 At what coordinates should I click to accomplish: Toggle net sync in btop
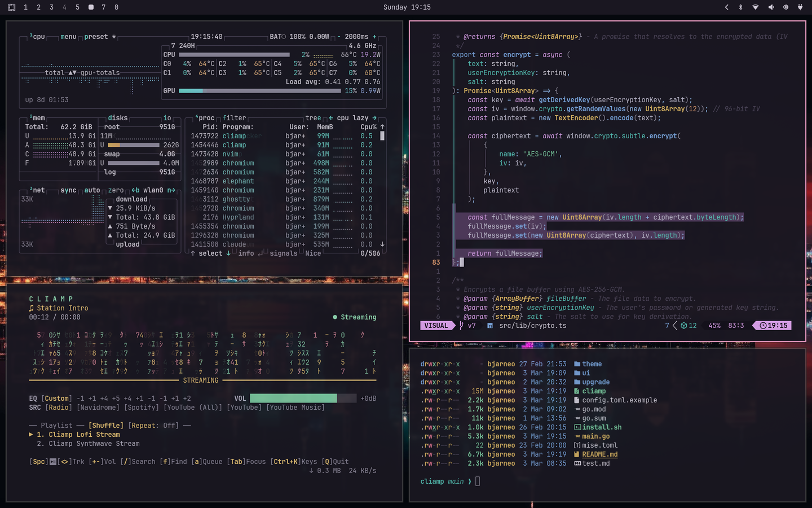[68, 190]
